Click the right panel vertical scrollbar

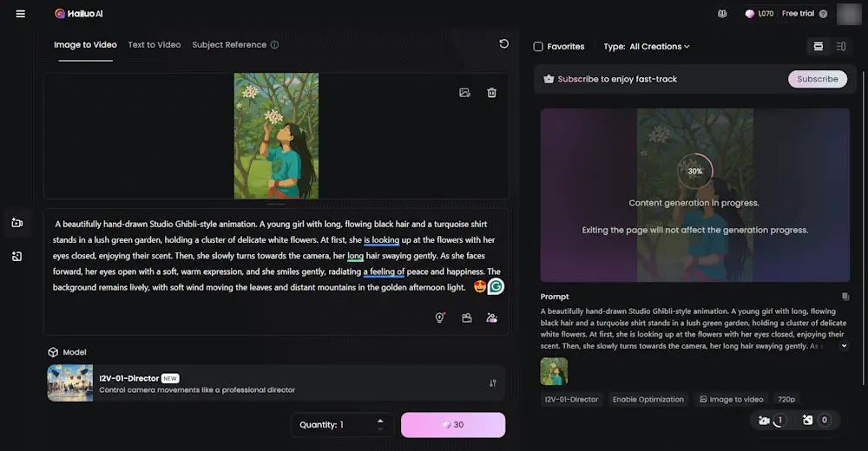[x=863, y=227]
